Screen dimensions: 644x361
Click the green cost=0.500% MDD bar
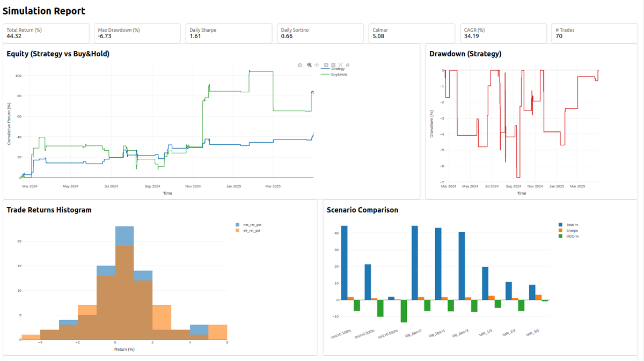pyautogui.click(x=404, y=311)
